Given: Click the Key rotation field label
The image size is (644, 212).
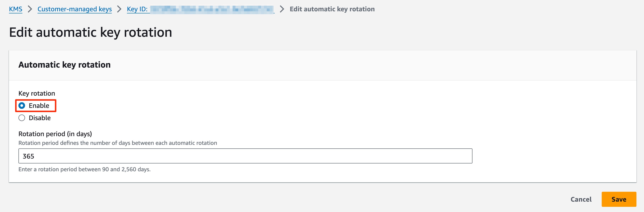Looking at the screenshot, I should click(x=37, y=93).
